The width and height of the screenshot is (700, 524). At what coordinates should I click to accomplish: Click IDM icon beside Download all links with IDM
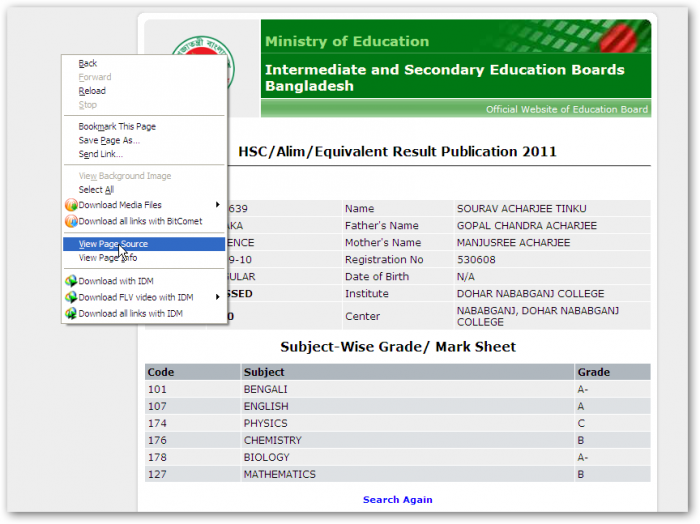click(x=71, y=314)
